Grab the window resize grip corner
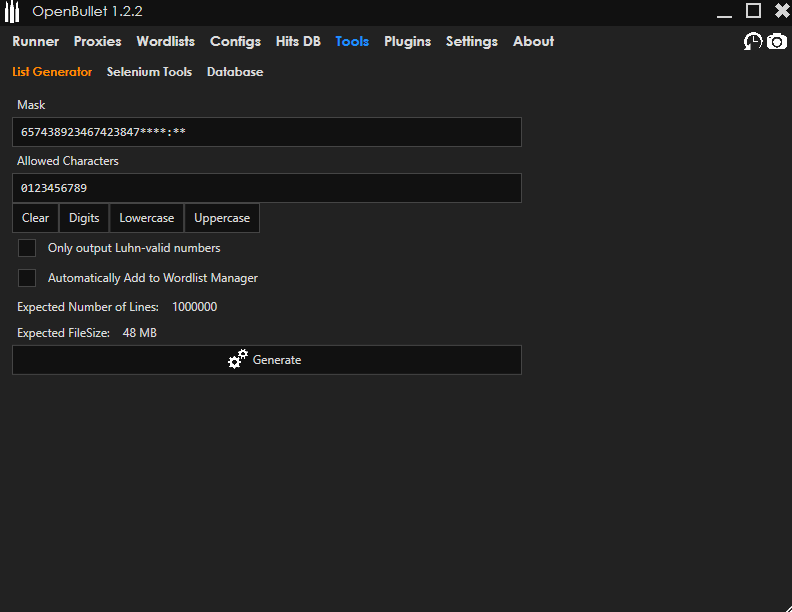The width and height of the screenshot is (792, 612). tap(787, 607)
